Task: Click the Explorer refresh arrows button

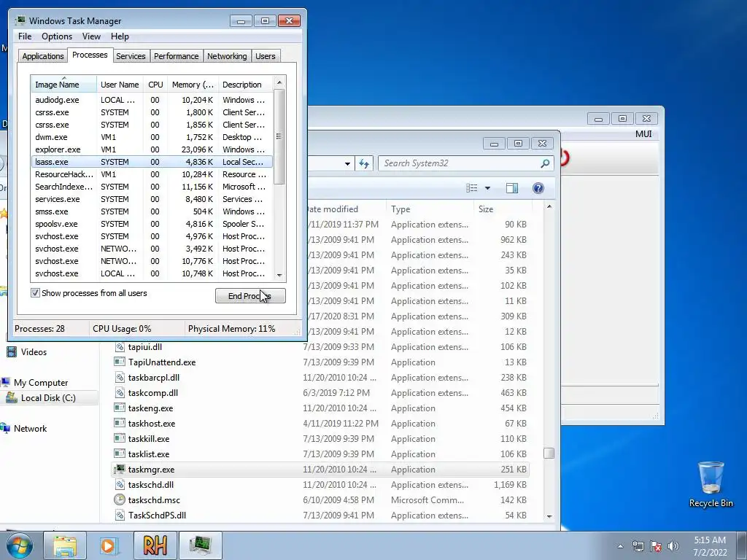Action: [x=364, y=163]
